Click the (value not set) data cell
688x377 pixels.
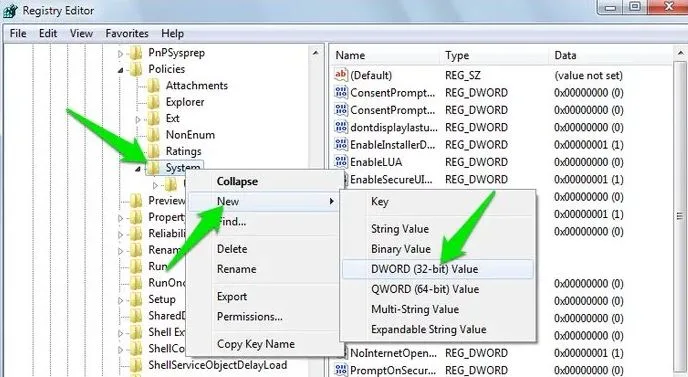coord(588,75)
